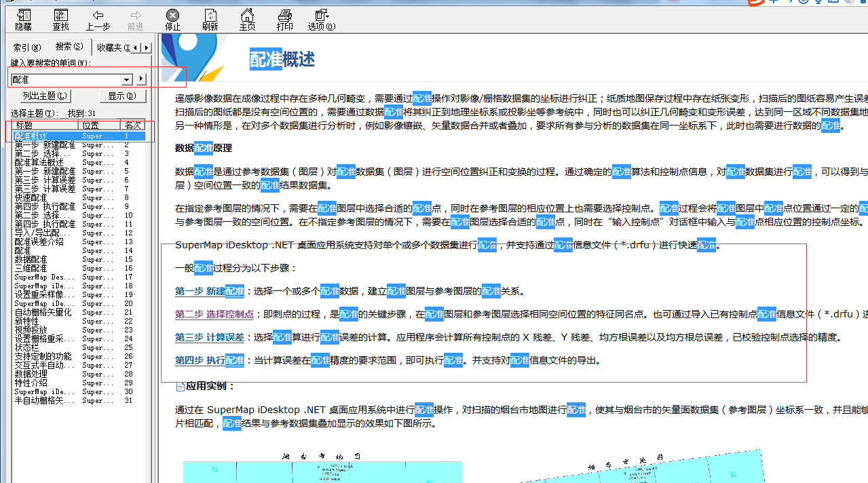Select the 搜索 (Search) tab
The height and width of the screenshot is (483, 868).
69,47
